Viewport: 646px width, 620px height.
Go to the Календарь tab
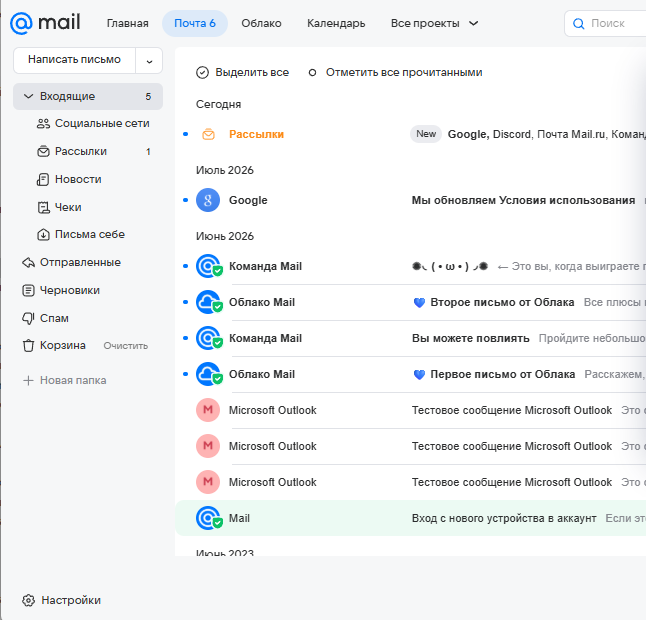click(x=336, y=23)
